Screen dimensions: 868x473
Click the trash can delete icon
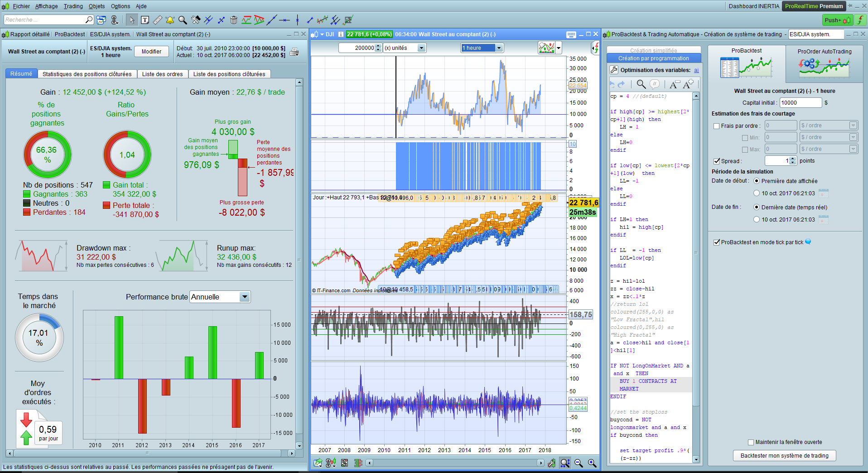tap(234, 20)
